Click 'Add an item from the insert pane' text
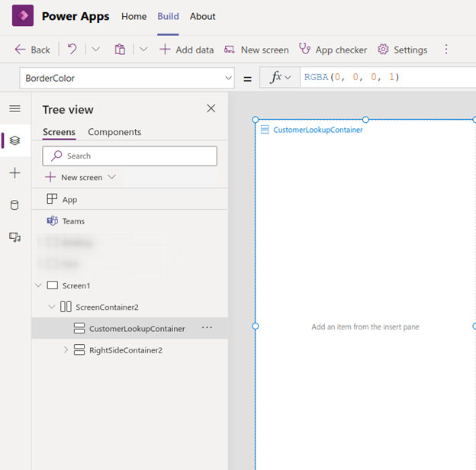Viewport: 476px width, 470px height. click(365, 327)
